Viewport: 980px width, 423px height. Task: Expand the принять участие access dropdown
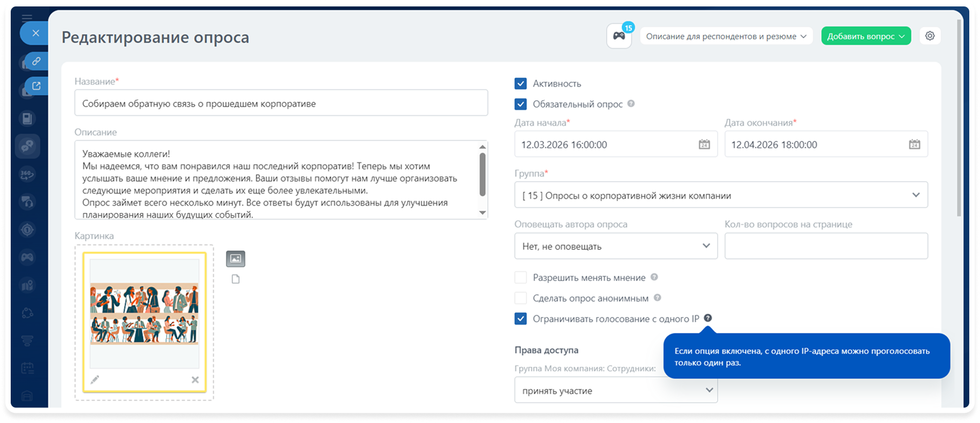click(x=616, y=390)
